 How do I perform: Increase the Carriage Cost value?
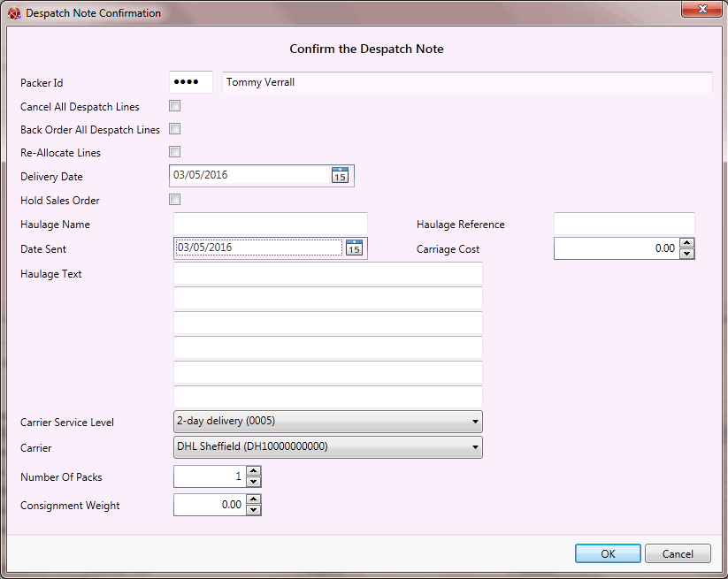pos(686,242)
